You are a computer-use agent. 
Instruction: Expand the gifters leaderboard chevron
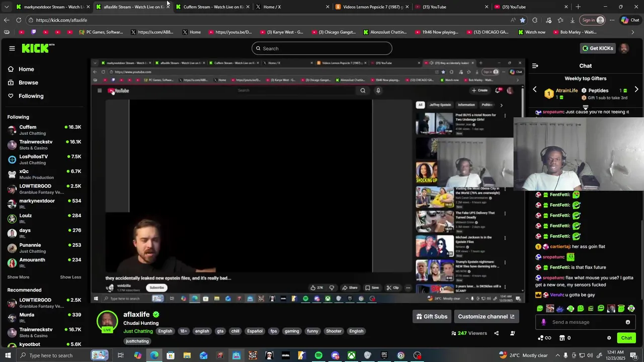tap(585, 108)
